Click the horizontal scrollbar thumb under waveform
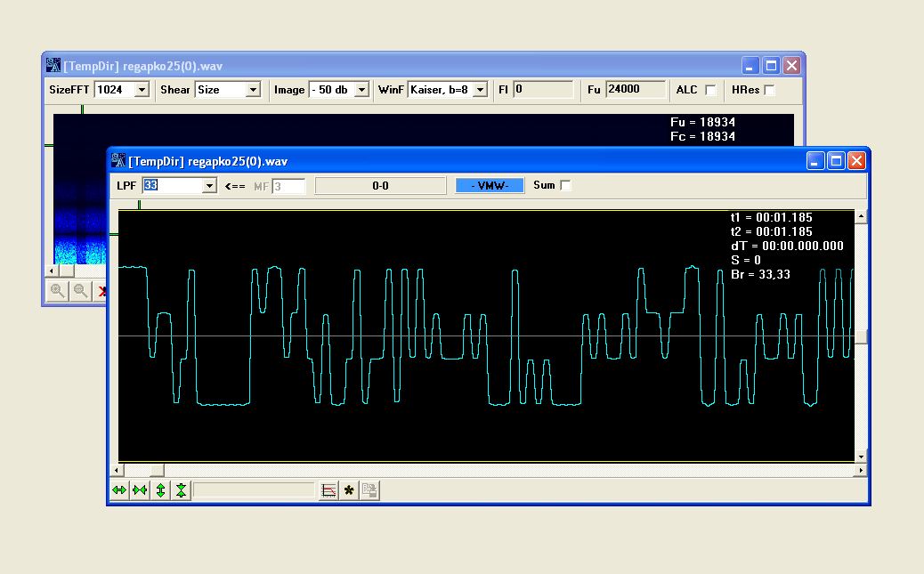 [157, 470]
